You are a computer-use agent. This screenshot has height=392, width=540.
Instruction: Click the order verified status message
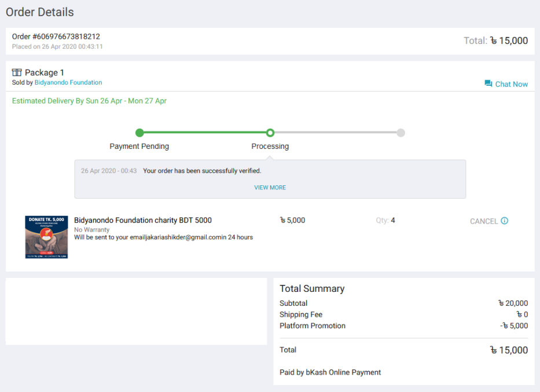click(x=202, y=171)
